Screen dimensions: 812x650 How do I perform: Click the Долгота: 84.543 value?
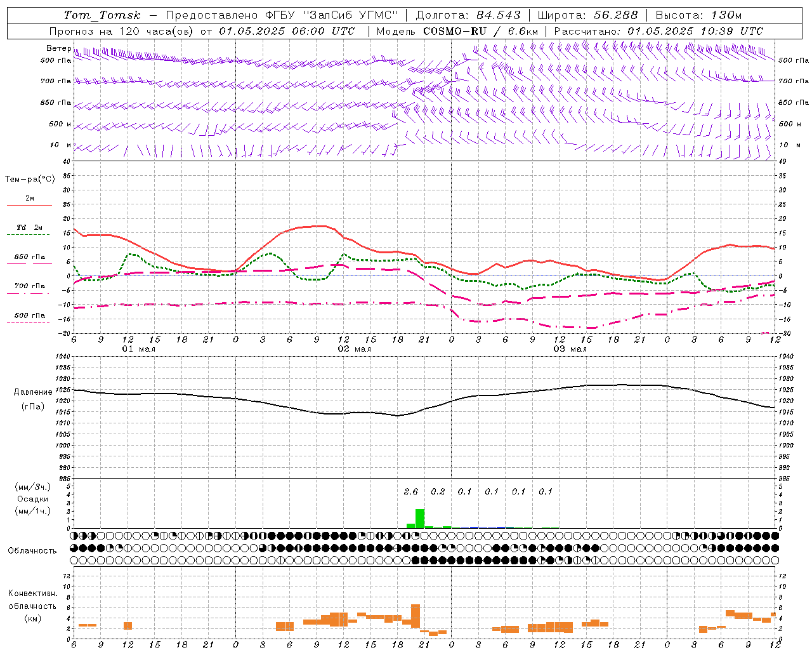pyautogui.click(x=468, y=15)
